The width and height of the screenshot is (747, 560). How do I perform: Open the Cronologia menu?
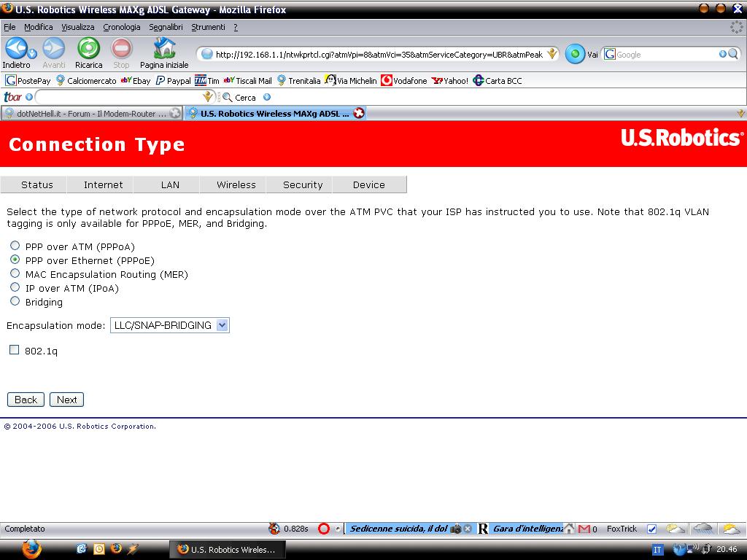tap(122, 27)
